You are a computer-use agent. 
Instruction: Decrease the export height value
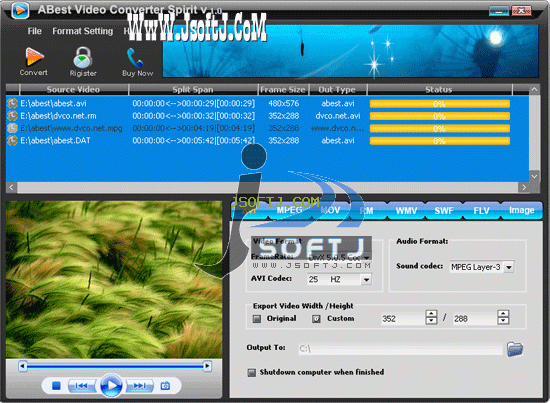tap(503, 321)
